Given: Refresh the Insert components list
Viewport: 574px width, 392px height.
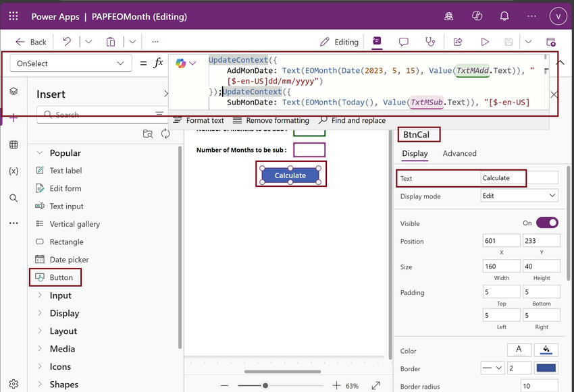Looking at the screenshot, I should pyautogui.click(x=165, y=134).
